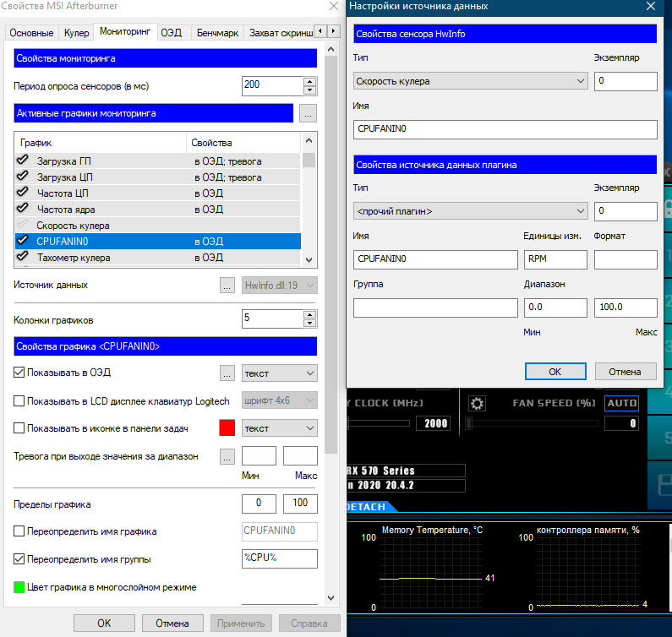
Task: Click OK in Afterburner properties window
Action: click(104, 623)
